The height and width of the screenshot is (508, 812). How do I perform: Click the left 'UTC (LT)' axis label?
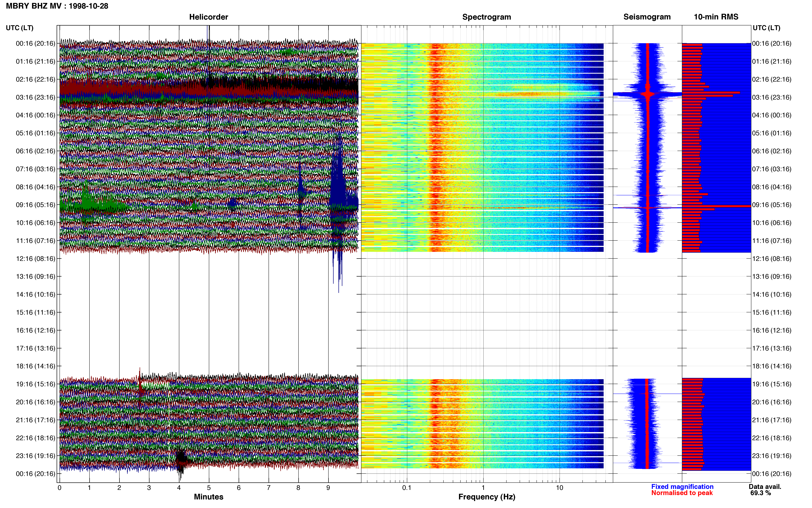pos(19,28)
